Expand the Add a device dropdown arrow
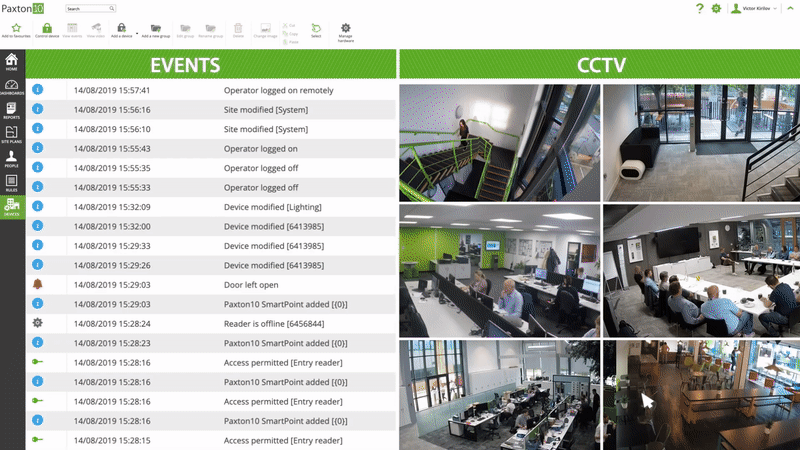800x450 pixels. tap(137, 34)
